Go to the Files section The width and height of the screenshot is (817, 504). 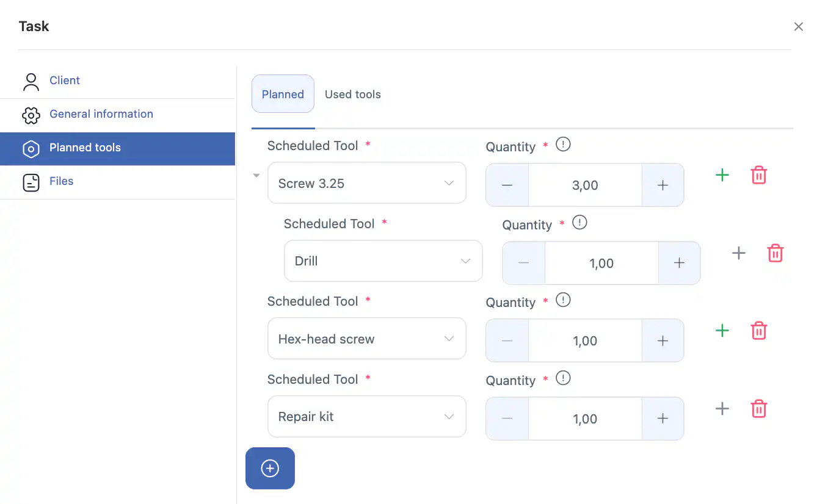[x=61, y=181]
